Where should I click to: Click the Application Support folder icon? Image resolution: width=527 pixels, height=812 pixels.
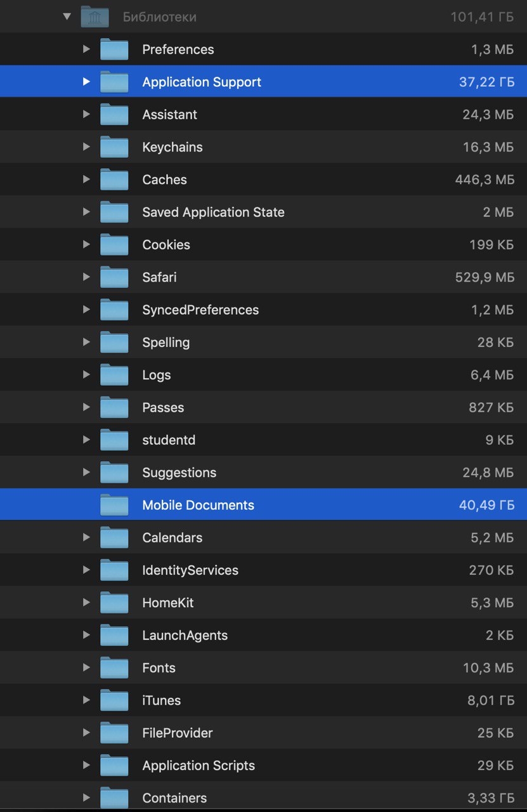point(114,82)
